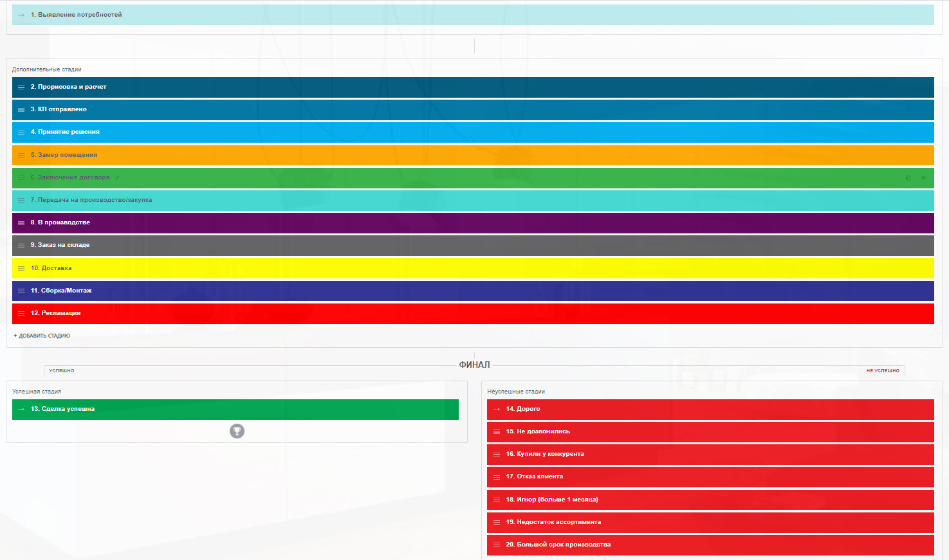949x560 pixels.
Task: Select the В производстве stage row
Action: pyautogui.click(x=473, y=222)
